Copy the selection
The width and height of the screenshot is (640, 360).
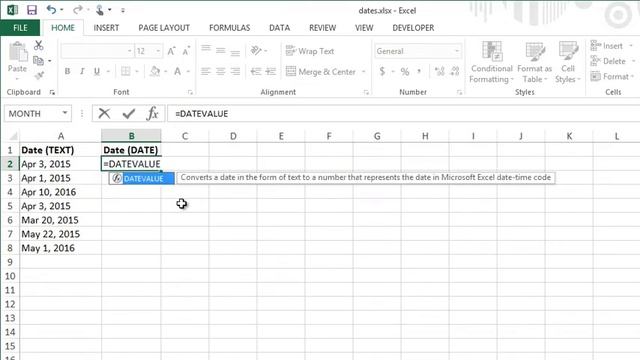click(x=38, y=61)
